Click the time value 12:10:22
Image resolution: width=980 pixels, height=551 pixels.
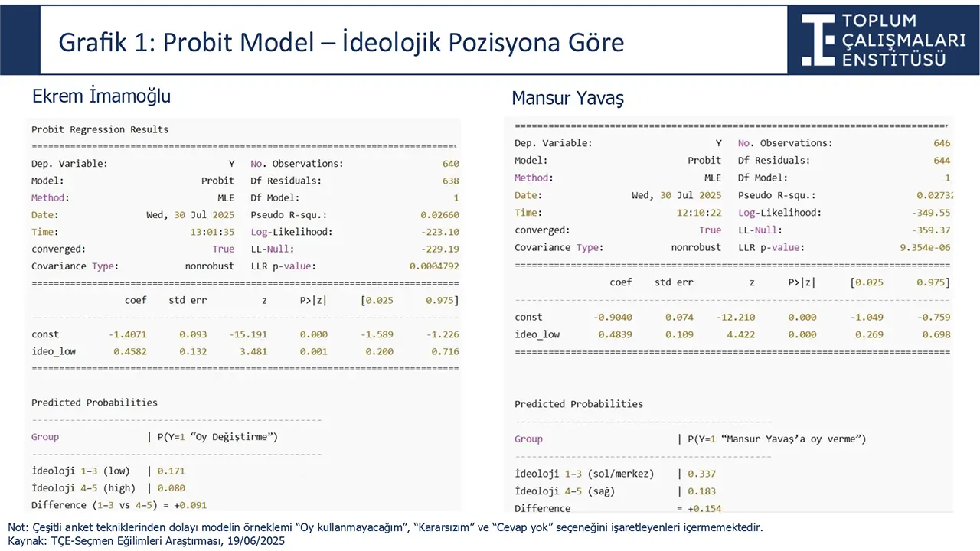[x=699, y=213]
